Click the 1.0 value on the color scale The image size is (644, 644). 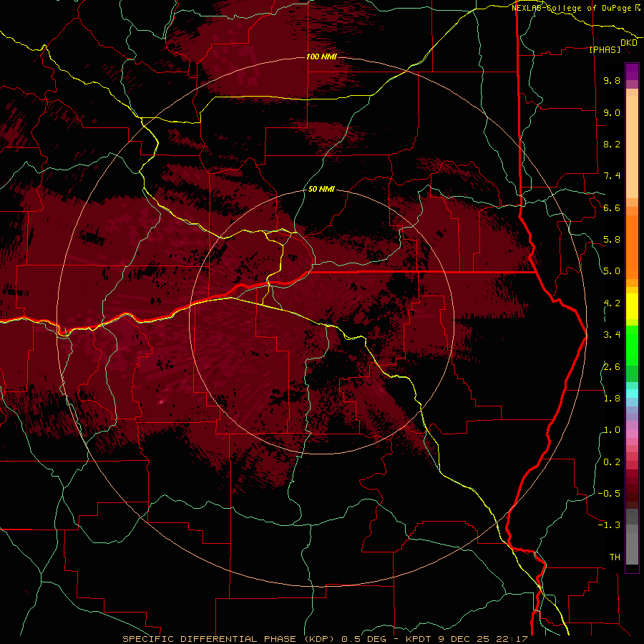pyautogui.click(x=612, y=430)
